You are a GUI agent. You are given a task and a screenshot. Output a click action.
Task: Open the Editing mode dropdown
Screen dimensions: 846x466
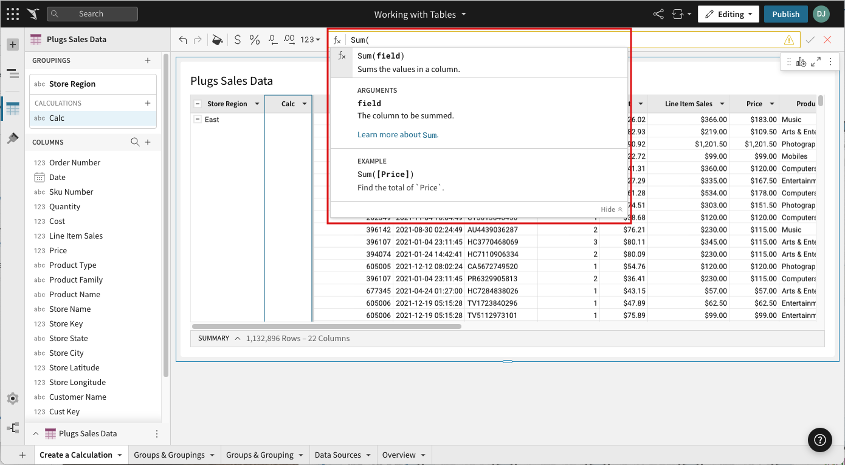coord(729,14)
